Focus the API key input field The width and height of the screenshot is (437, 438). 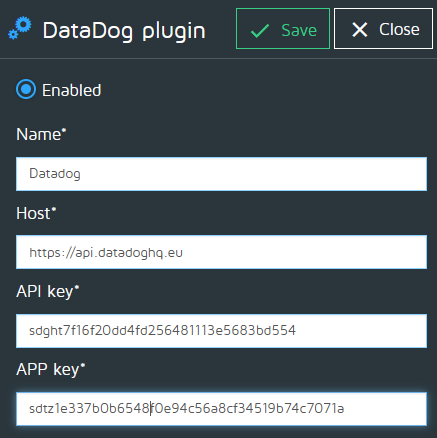tap(221, 331)
